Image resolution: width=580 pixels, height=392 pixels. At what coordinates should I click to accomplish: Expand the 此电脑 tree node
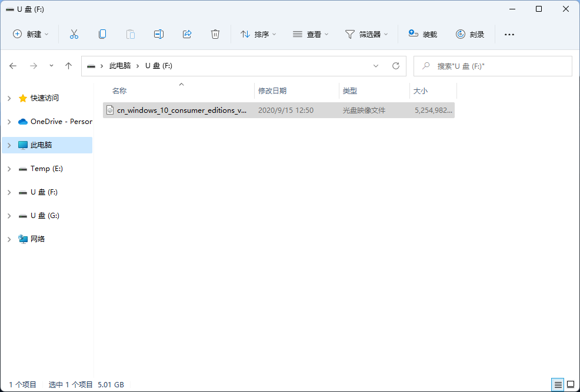[9, 145]
